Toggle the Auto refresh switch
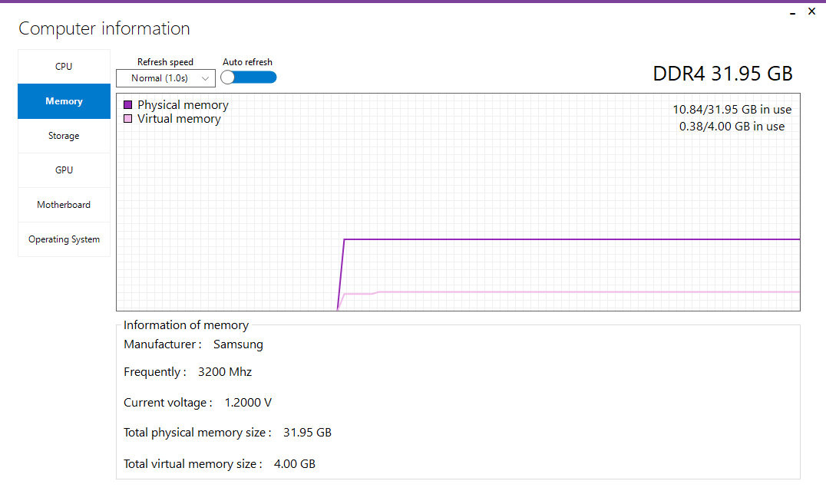Image resolution: width=826 pixels, height=504 pixels. [248, 77]
